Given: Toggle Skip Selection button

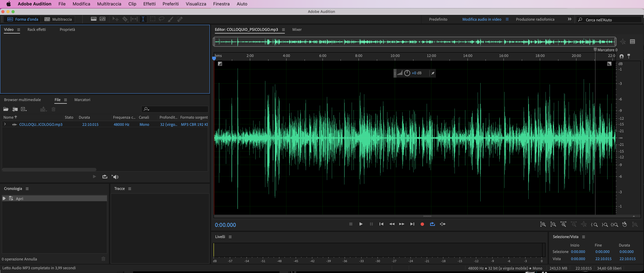Looking at the screenshot, I should tap(443, 224).
